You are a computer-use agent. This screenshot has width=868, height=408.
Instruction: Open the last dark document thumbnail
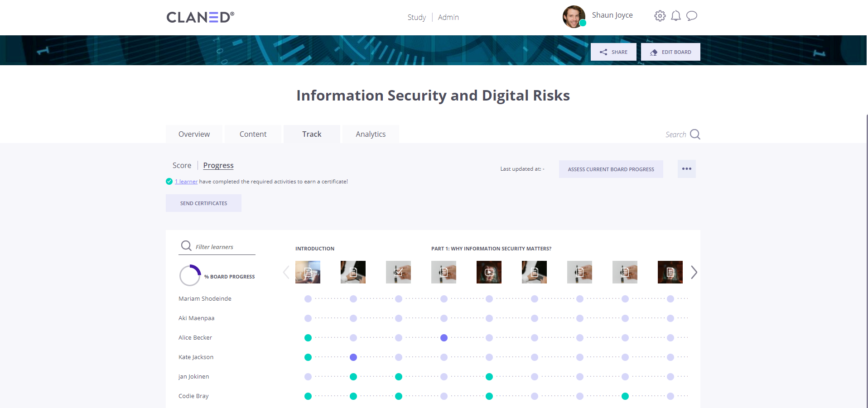(670, 272)
